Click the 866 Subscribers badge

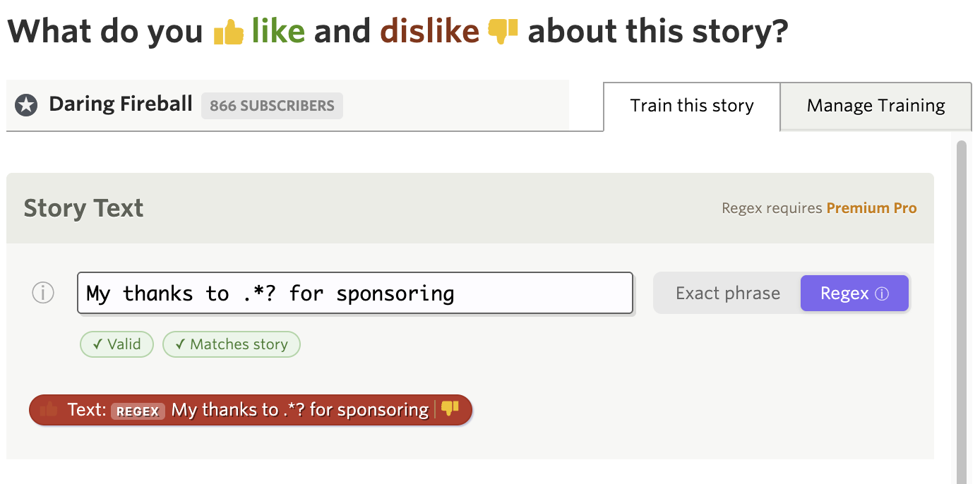(x=272, y=105)
